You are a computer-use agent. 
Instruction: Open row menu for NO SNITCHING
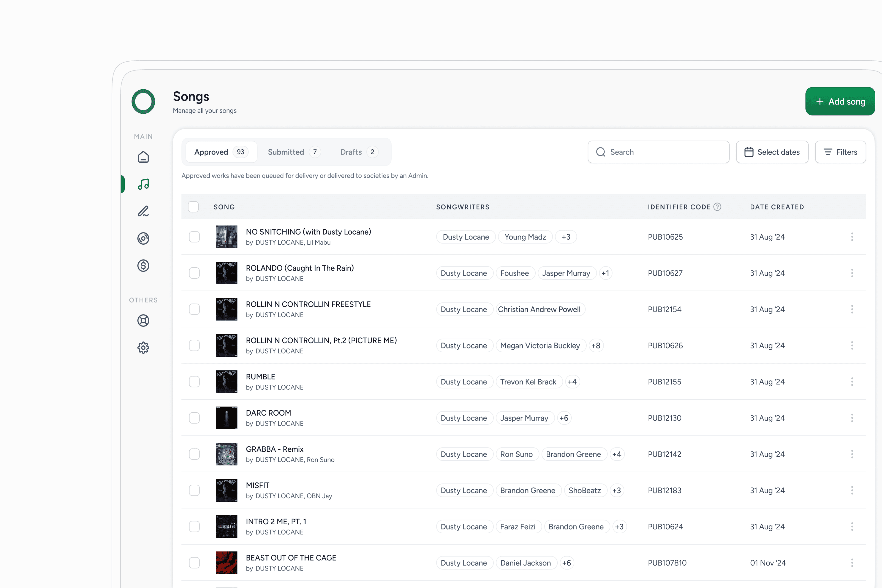click(852, 237)
